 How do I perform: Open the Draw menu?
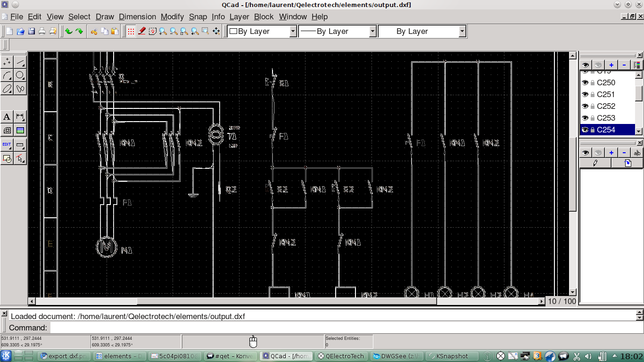coord(105,16)
